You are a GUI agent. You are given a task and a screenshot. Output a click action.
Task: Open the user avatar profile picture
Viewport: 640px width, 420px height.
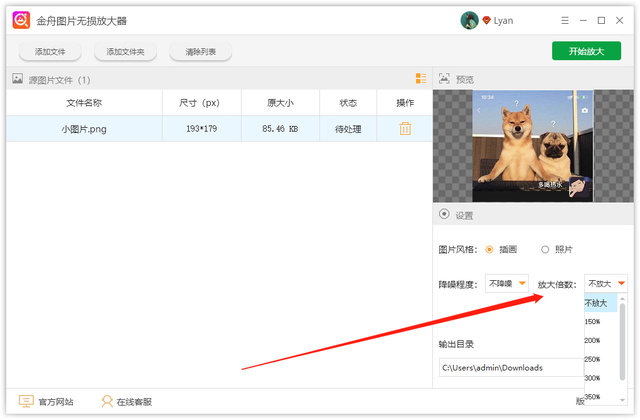(469, 20)
